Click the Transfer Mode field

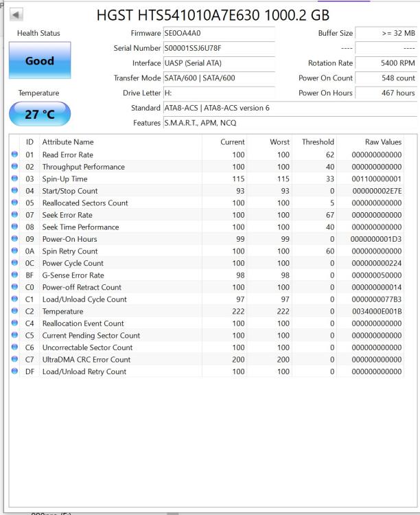pos(219,78)
